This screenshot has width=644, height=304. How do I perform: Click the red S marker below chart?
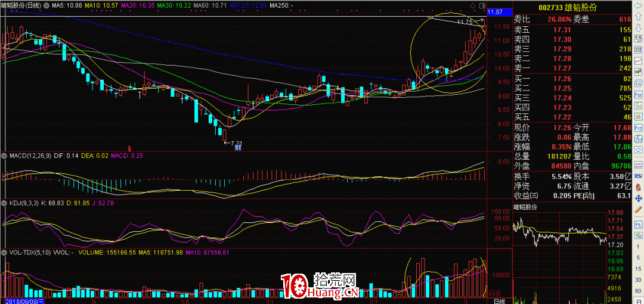coord(129,148)
